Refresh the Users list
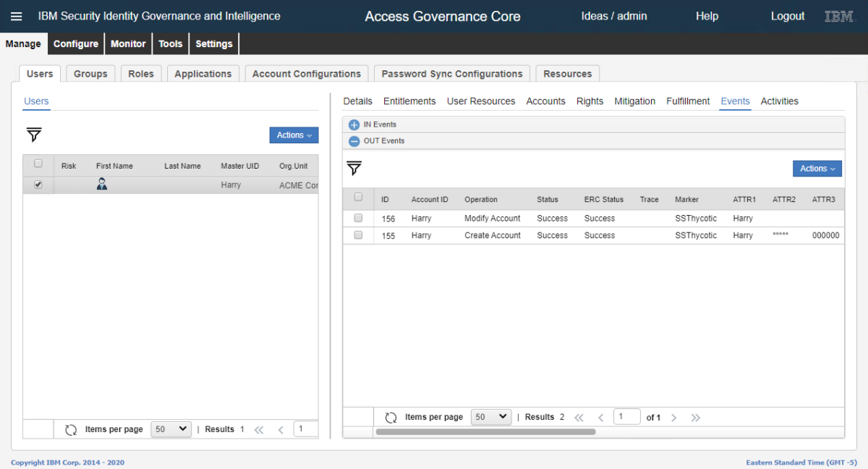 tap(71, 429)
